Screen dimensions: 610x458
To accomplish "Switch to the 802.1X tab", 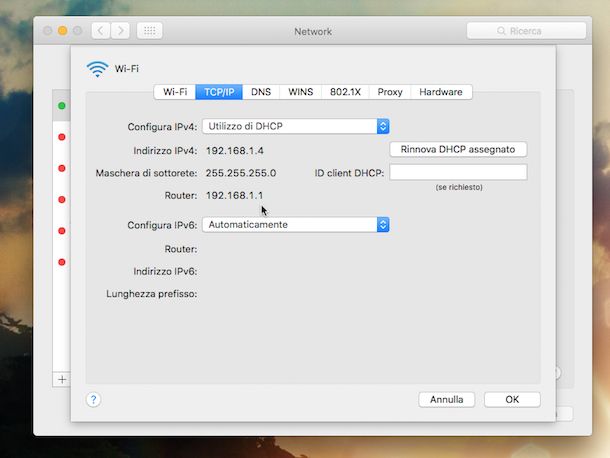I will tap(345, 92).
